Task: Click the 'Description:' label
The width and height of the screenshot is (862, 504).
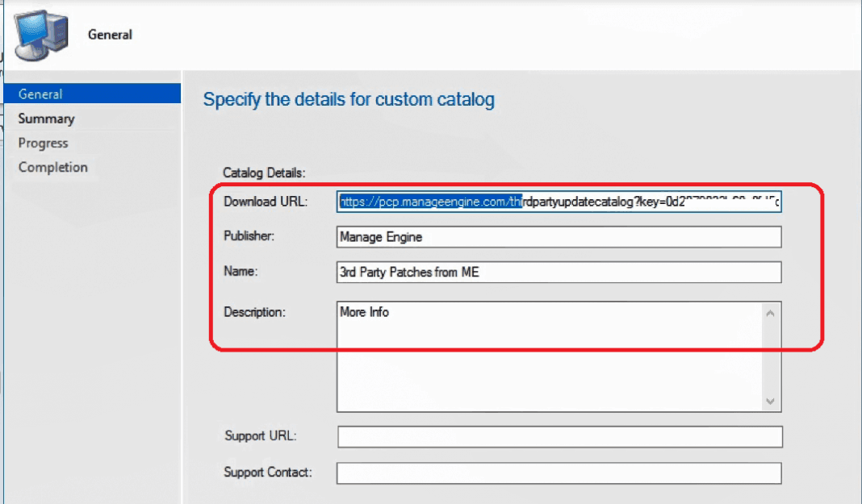Action: 254,312
